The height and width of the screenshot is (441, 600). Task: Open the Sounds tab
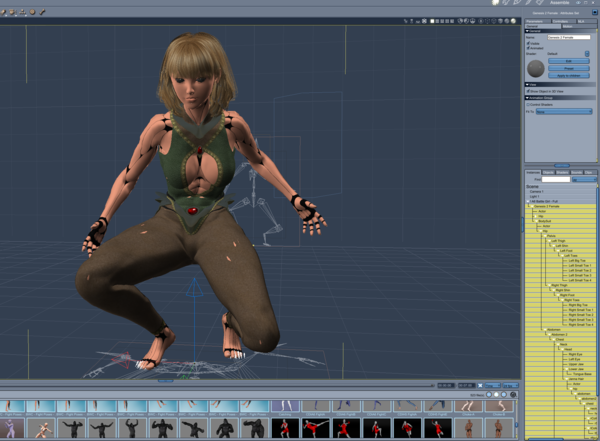click(577, 173)
